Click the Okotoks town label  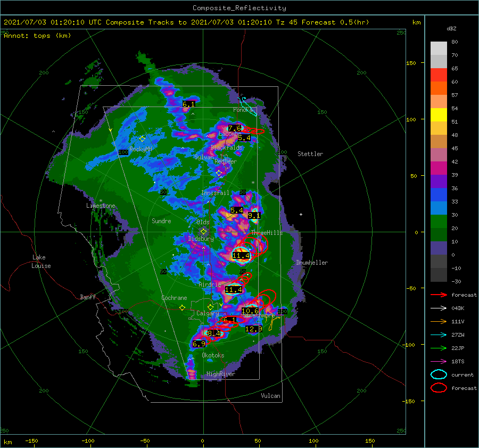[x=213, y=355]
